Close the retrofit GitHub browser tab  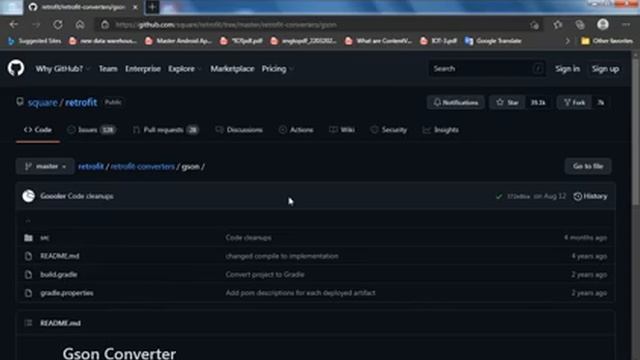pyautogui.click(x=135, y=7)
